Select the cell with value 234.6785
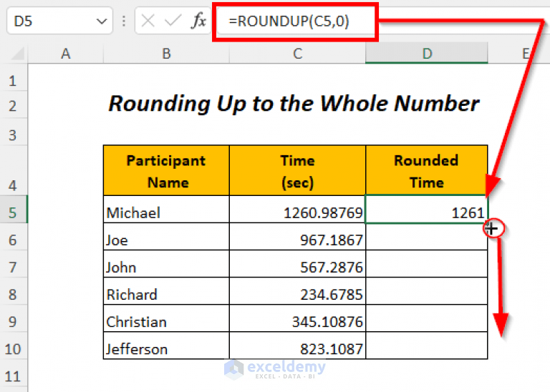The image size is (550, 392). [x=297, y=291]
